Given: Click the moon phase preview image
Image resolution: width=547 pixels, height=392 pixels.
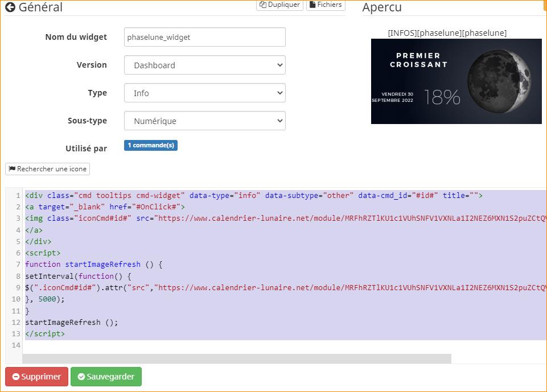Looking at the screenshot, I should [456, 81].
